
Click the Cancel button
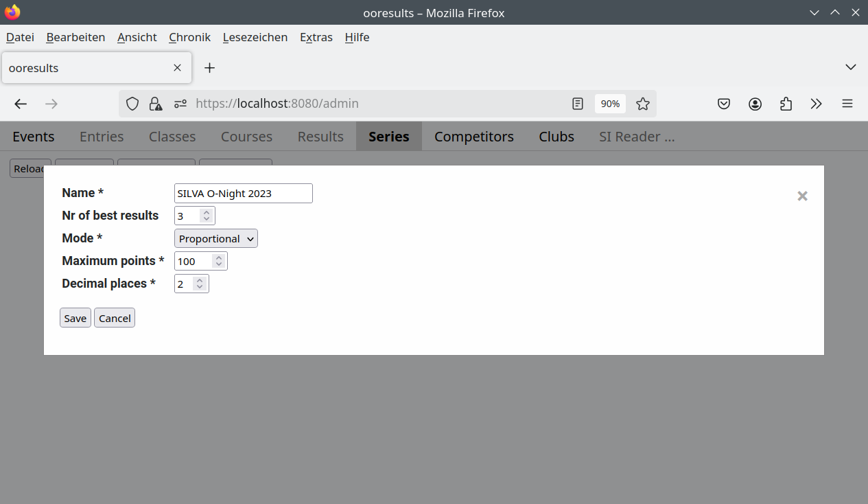tap(115, 318)
